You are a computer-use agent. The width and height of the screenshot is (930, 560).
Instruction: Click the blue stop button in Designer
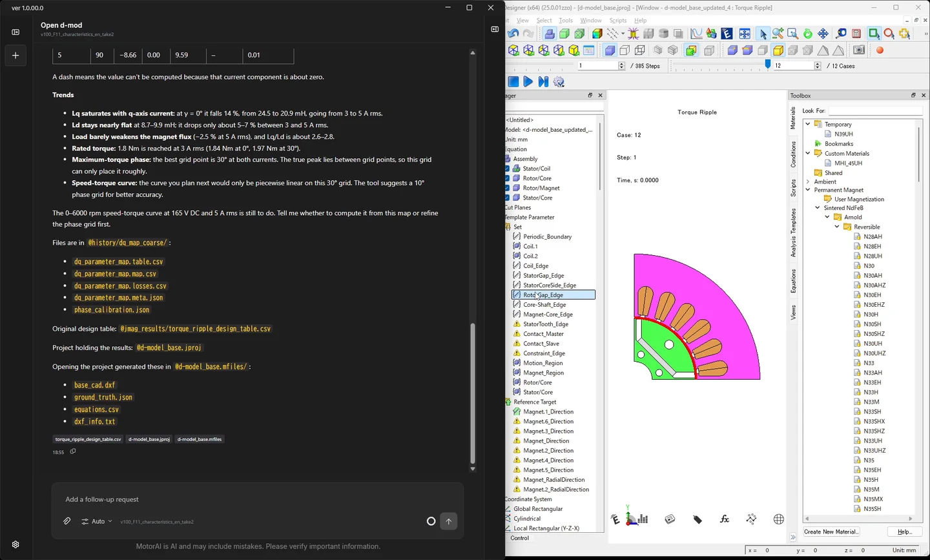513,82
